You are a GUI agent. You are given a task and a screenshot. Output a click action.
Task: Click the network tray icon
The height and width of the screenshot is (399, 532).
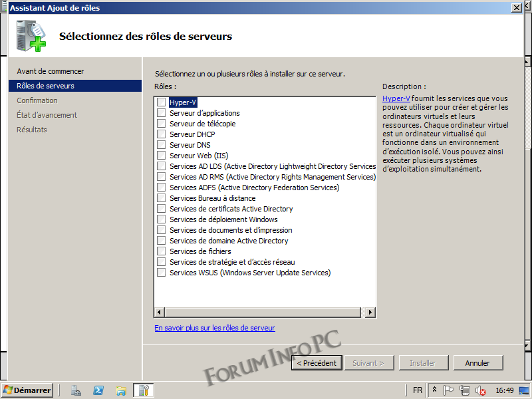(464, 390)
